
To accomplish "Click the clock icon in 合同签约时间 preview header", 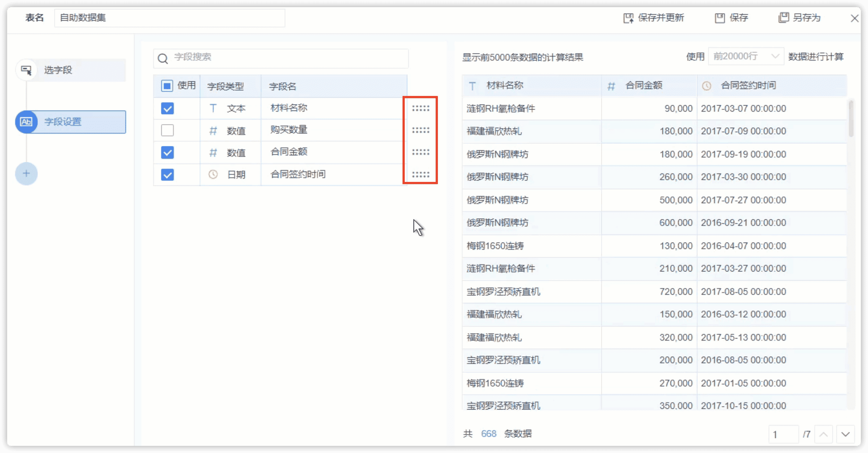I will click(707, 86).
